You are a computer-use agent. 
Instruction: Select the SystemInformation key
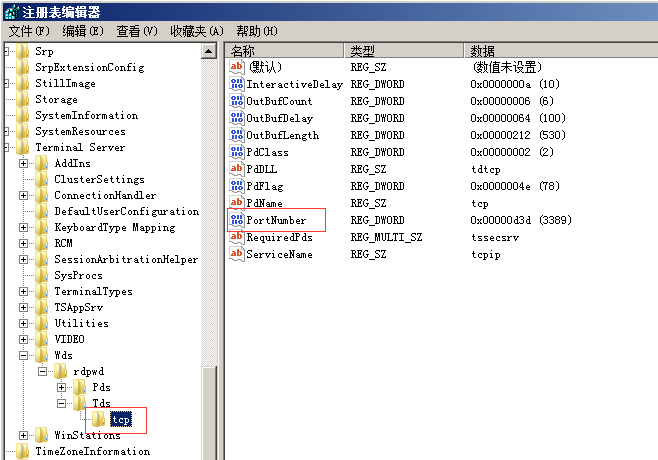[86, 115]
